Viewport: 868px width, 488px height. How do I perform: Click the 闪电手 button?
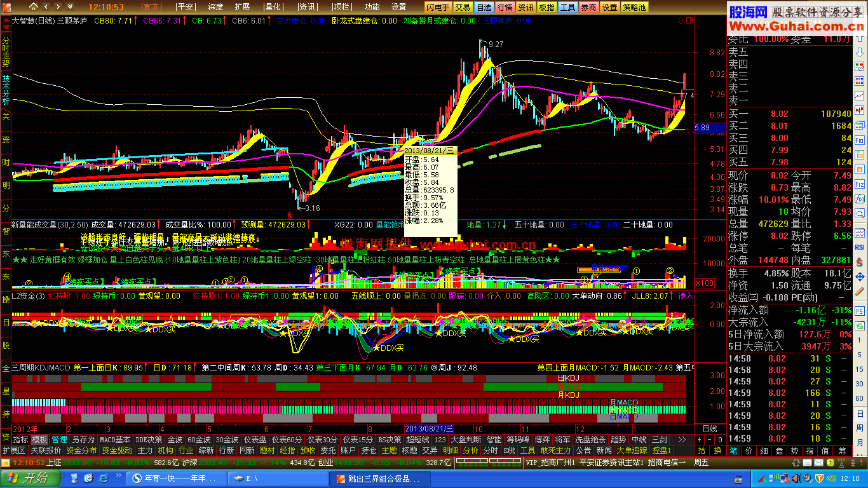coord(438,7)
